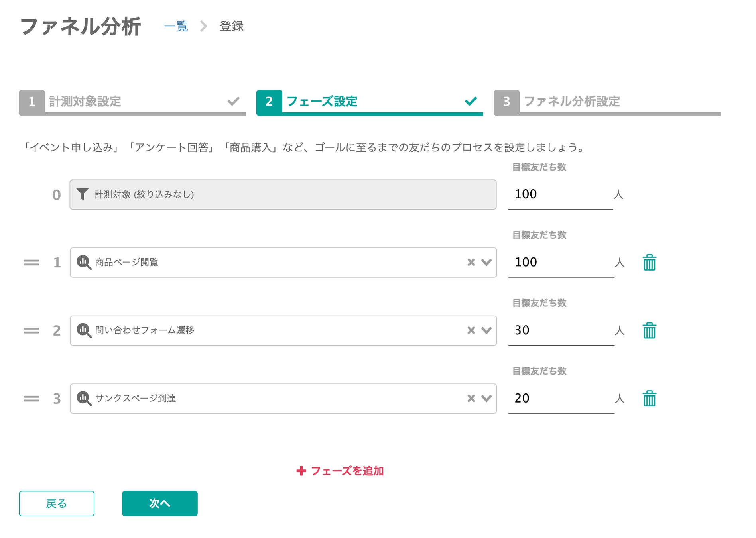Switch to step 3 ファネル分析設定 tab
This screenshot has width=756, height=538.
(x=606, y=102)
